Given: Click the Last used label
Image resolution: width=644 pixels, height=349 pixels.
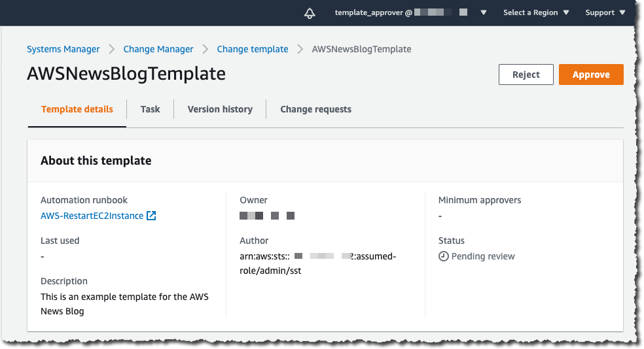Looking at the screenshot, I should point(60,241).
